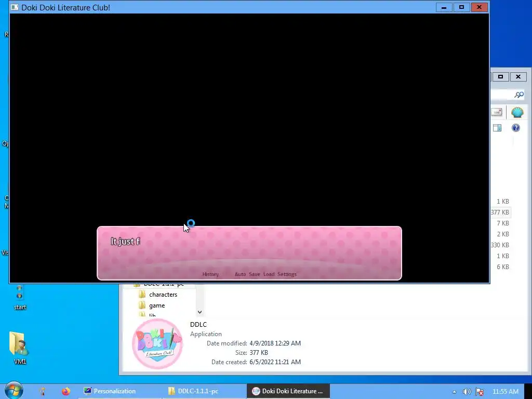This screenshot has height=399, width=532.
Task: Open Action Center flag tray icon
Action: click(480, 392)
